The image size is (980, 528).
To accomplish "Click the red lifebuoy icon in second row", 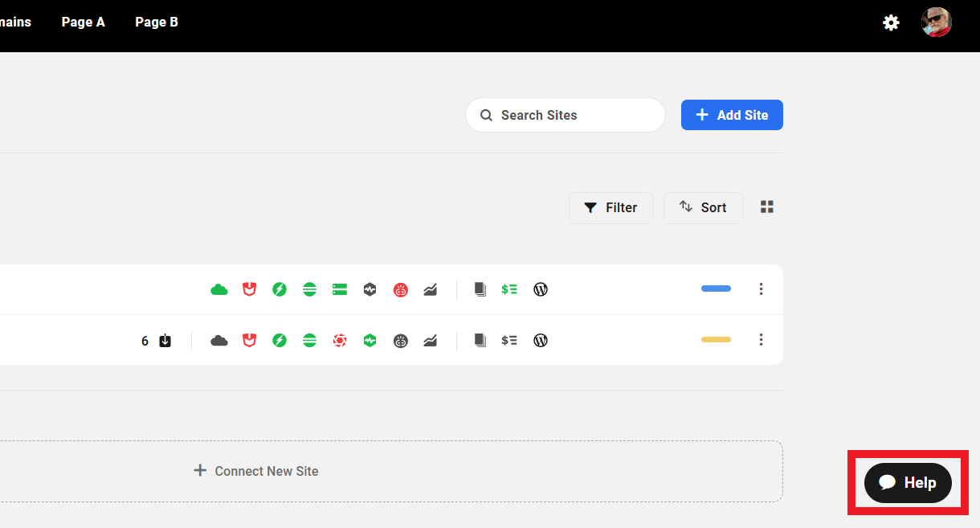I will pos(340,341).
